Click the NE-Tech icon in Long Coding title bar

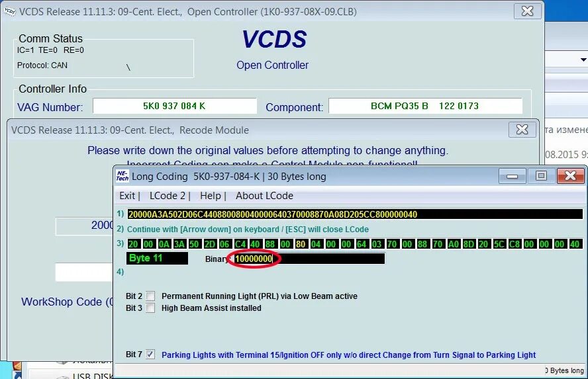[x=122, y=176]
